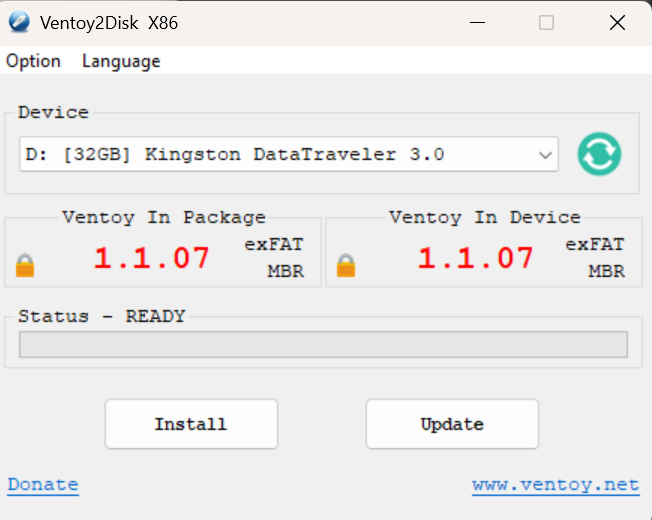Click the status progress bar

pyautogui.click(x=323, y=345)
